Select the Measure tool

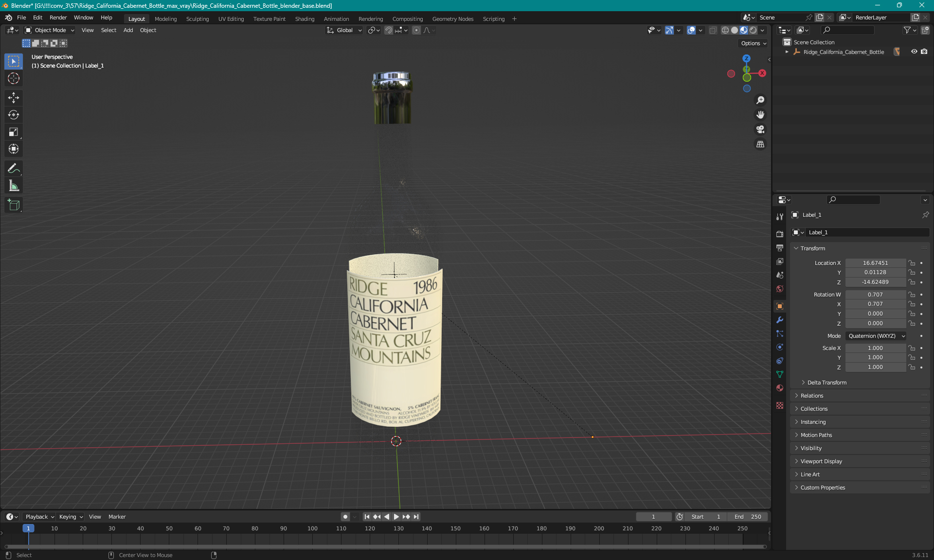pos(14,186)
